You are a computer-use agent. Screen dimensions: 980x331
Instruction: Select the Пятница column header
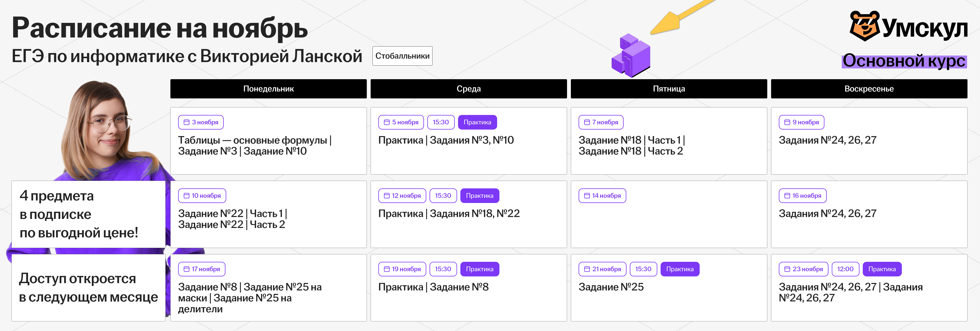pyautogui.click(x=668, y=89)
